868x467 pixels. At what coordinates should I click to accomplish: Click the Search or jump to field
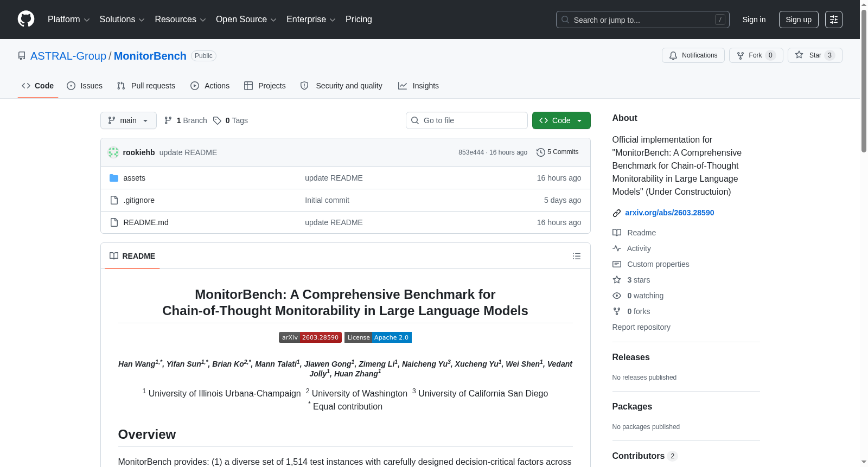643,20
